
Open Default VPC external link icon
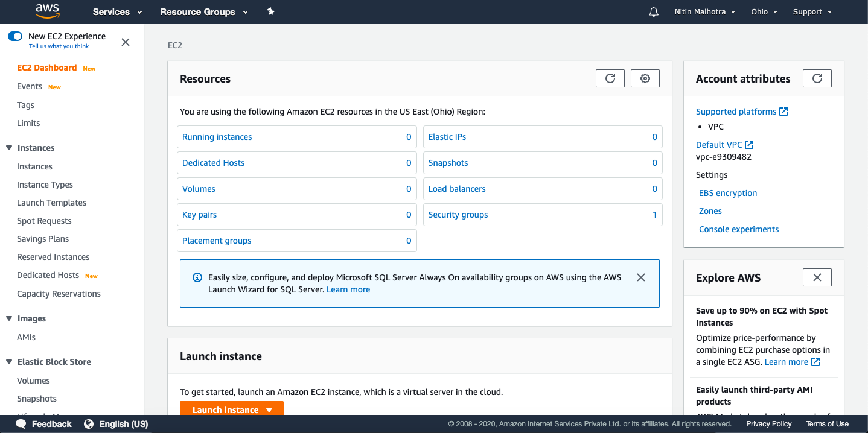coord(749,145)
